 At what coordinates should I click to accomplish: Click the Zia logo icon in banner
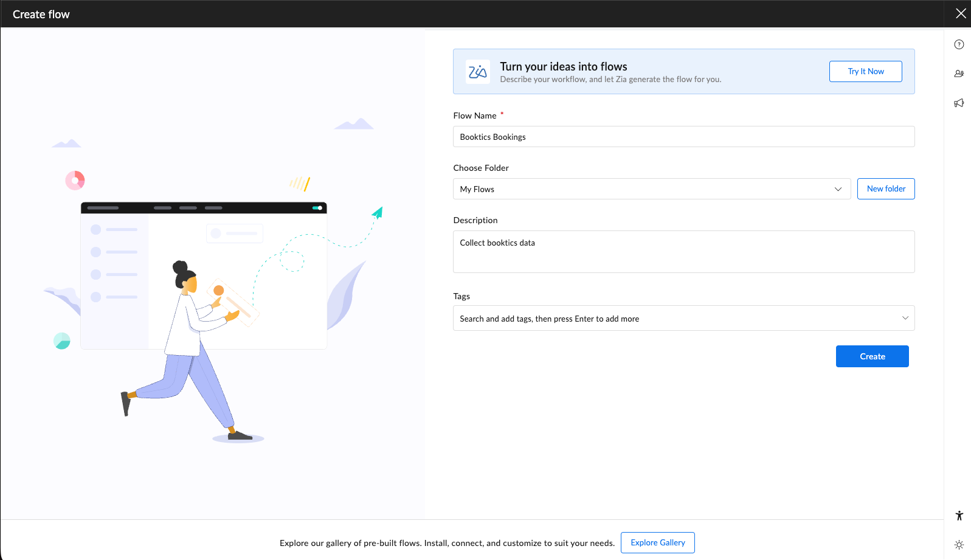point(477,72)
